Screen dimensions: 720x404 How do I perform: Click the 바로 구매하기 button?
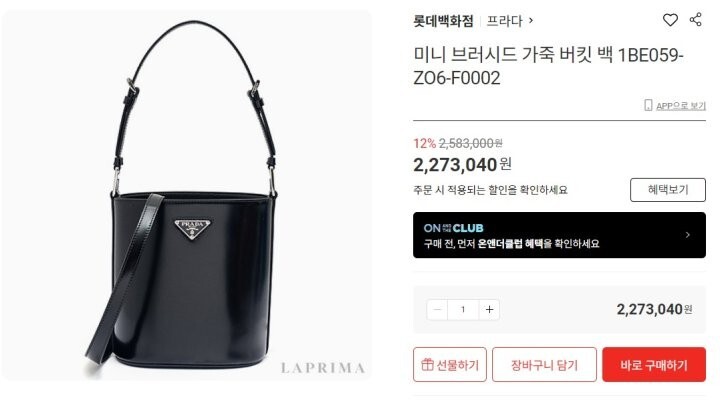click(654, 365)
